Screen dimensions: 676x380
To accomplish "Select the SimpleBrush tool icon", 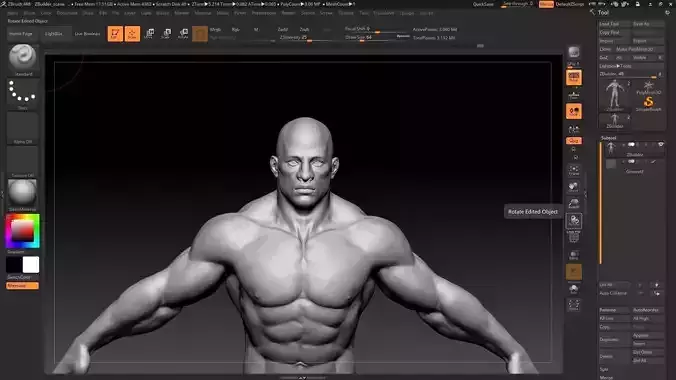I will (x=648, y=104).
